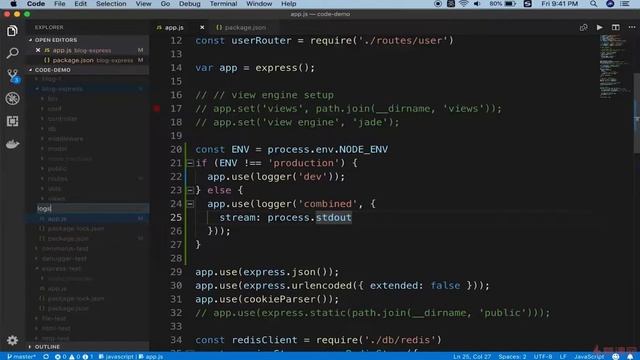
Task: Open the editor More Actions ellipsis
Action: pos(631,27)
